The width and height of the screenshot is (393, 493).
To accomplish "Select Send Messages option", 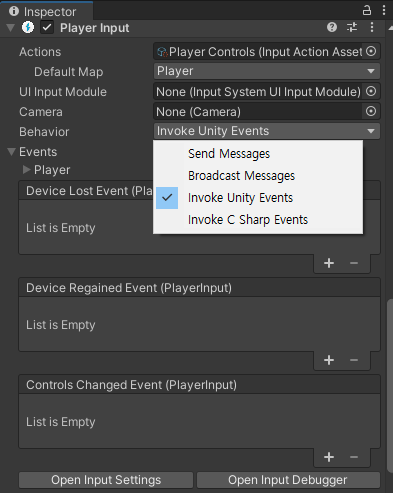I will coord(258,154).
